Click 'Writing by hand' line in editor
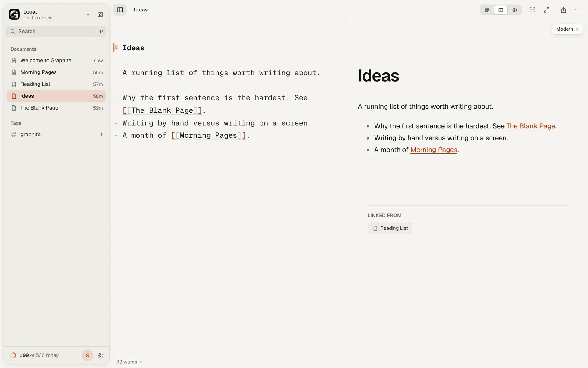Viewport: 588px width, 368px height. [217, 123]
